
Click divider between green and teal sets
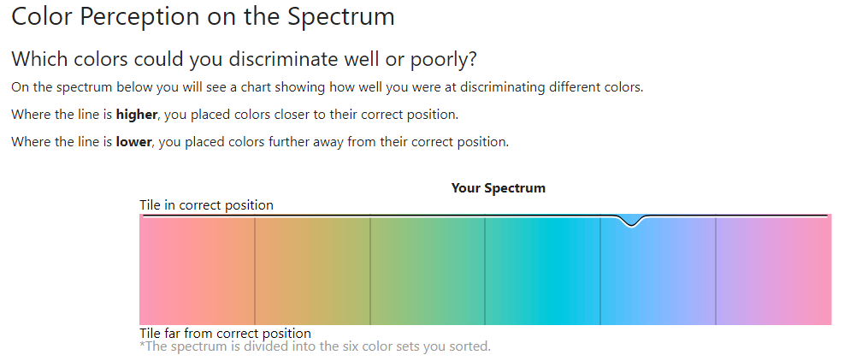pos(485,271)
